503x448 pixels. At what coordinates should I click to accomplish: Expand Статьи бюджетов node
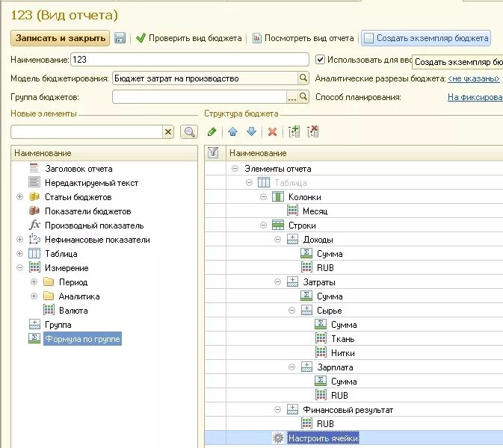(20, 197)
